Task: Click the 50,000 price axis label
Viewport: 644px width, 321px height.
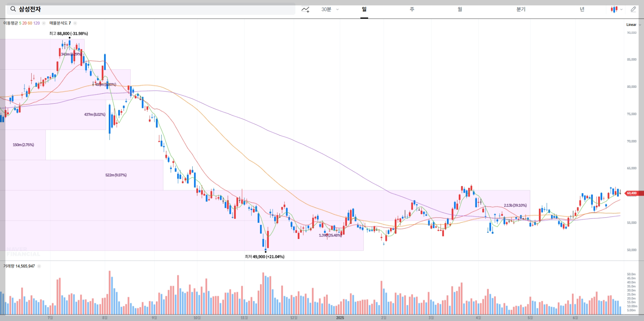Action: tap(631, 250)
